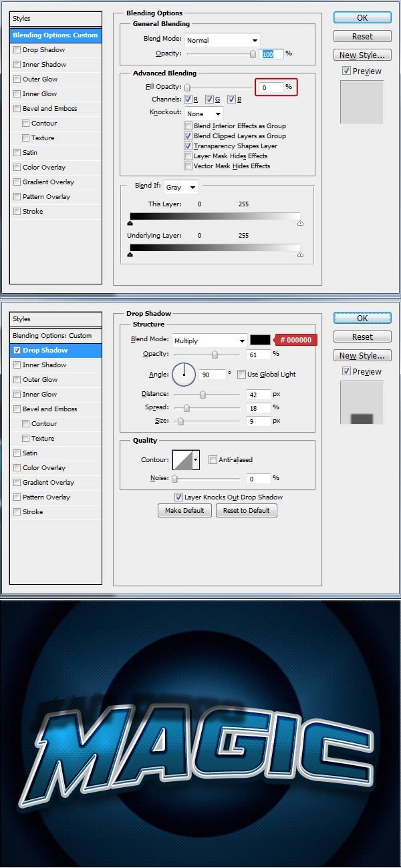The height and width of the screenshot is (868, 401).
Task: Click Underlying Layer white point slider handle
Action: coord(300,254)
